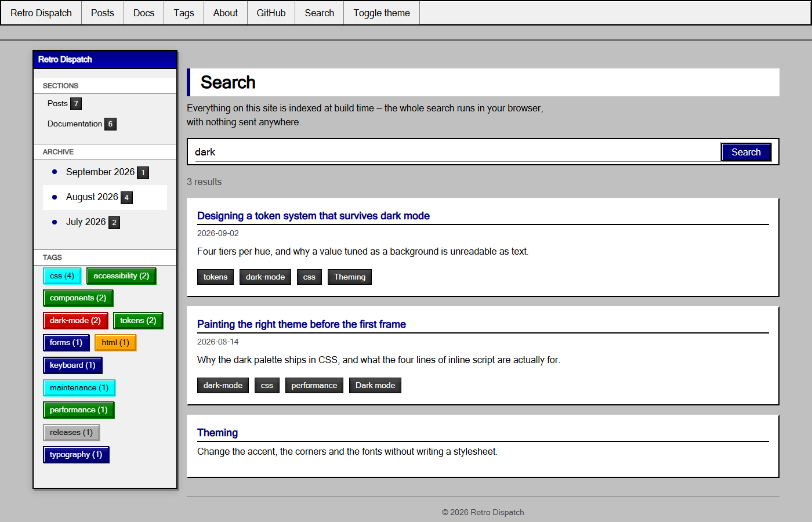This screenshot has width=812, height=522.
Task: Open 'Painting the right theme before the first frame'
Action: [302, 324]
